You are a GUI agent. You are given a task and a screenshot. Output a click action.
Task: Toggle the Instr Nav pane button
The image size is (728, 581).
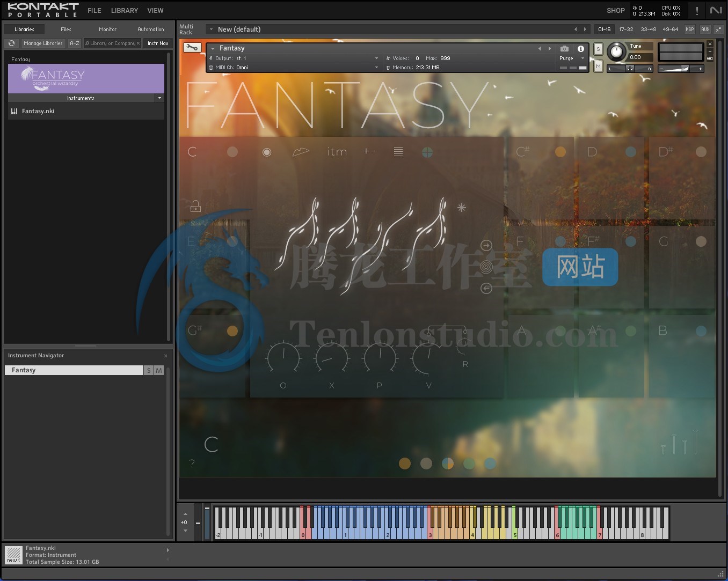158,43
